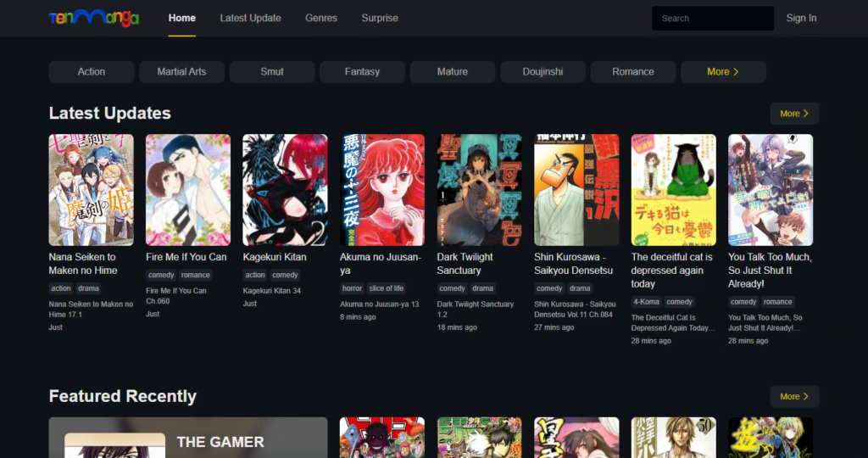This screenshot has height=458, width=868.
Task: Click romance tag under You Talk Too Much
Action: click(778, 303)
